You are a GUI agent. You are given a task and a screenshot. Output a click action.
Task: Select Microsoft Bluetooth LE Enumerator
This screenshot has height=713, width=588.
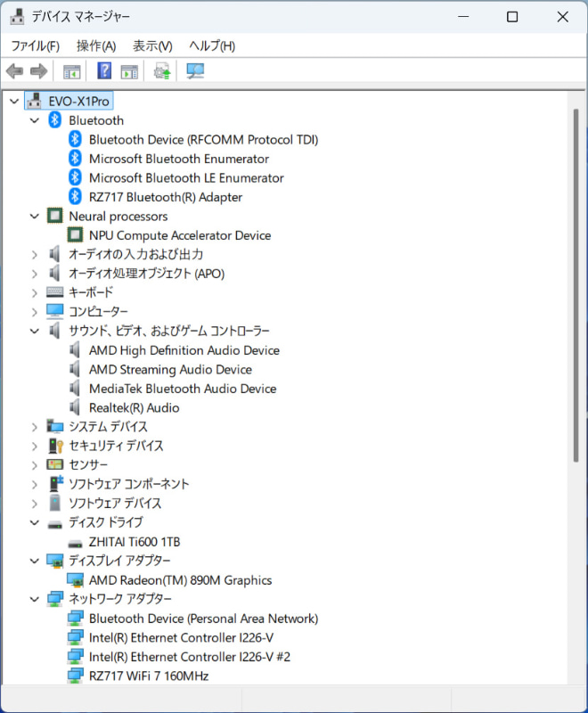(x=186, y=177)
